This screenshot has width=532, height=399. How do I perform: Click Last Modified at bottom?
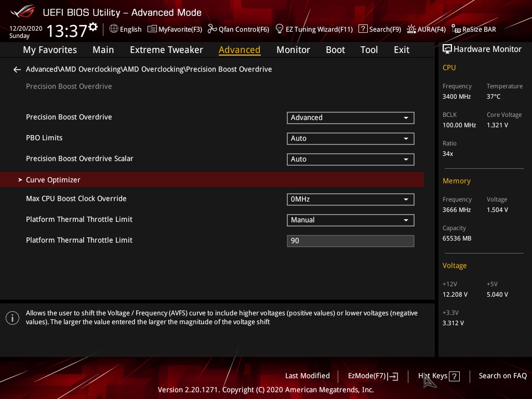(308, 376)
